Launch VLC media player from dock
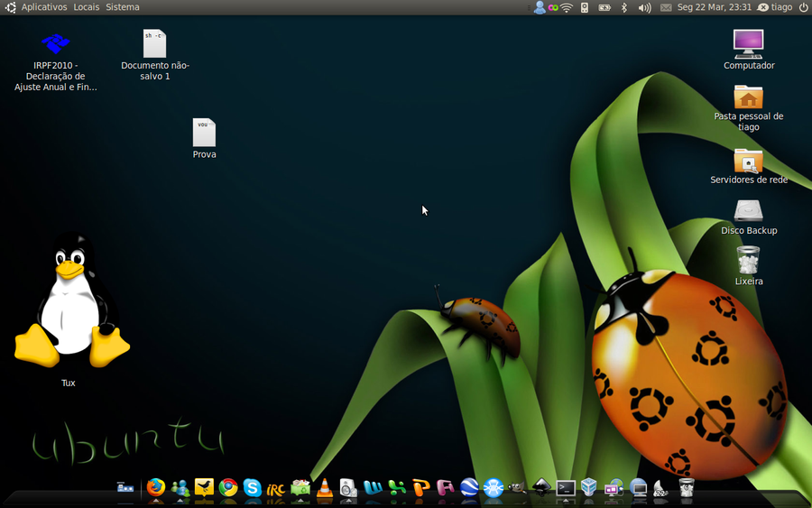812x508 pixels. tap(325, 488)
